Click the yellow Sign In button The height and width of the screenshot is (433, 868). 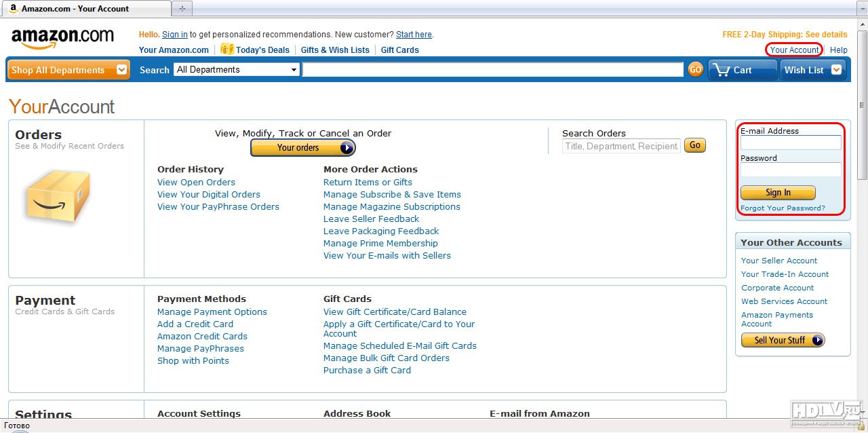[x=778, y=193]
